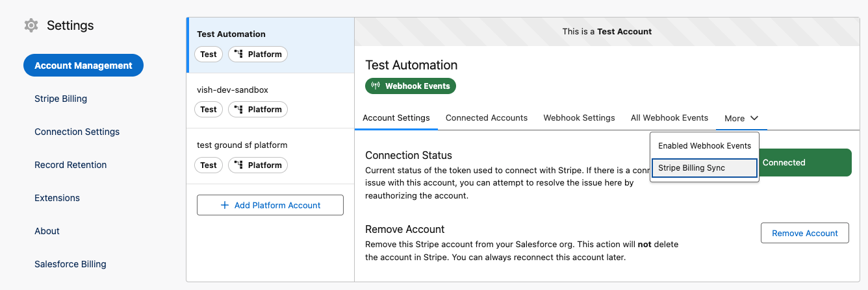This screenshot has width=868, height=290.
Task: Click plus icon on Add Platform Account
Action: 225,205
